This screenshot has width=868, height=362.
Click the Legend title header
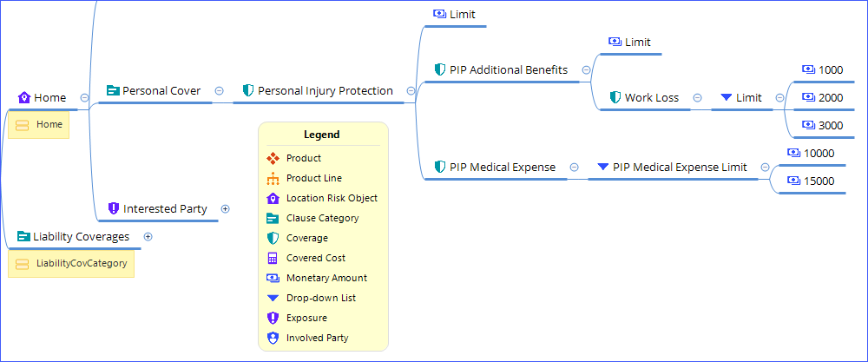point(321,135)
